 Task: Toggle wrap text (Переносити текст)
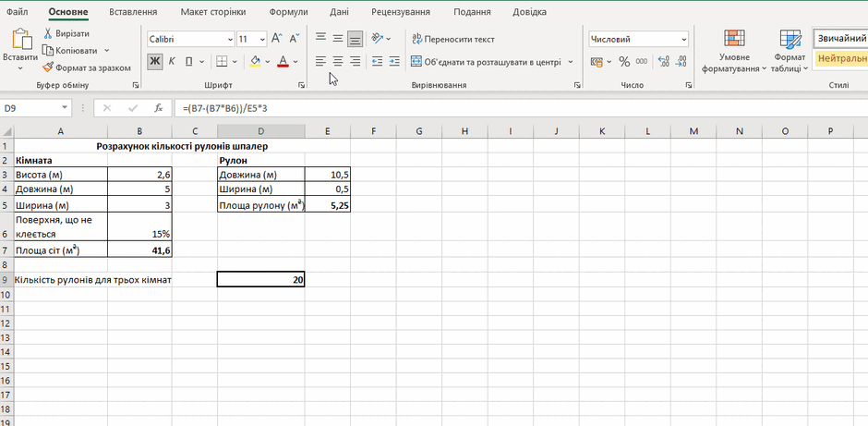pyautogui.click(x=453, y=40)
